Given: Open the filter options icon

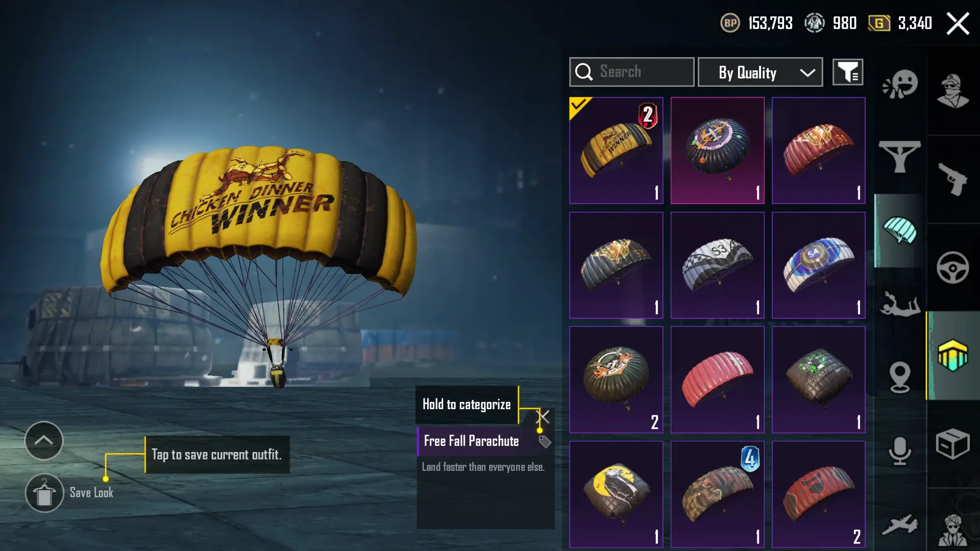Looking at the screenshot, I should [848, 72].
